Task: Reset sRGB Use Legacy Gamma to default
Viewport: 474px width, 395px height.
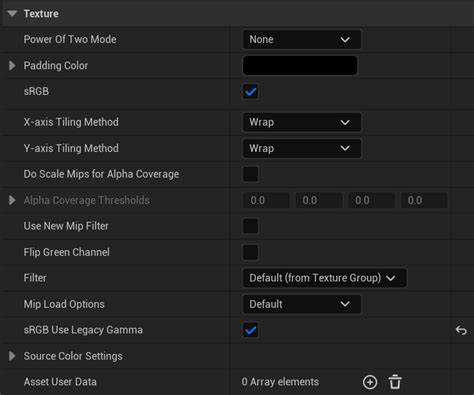Action: pos(461,330)
